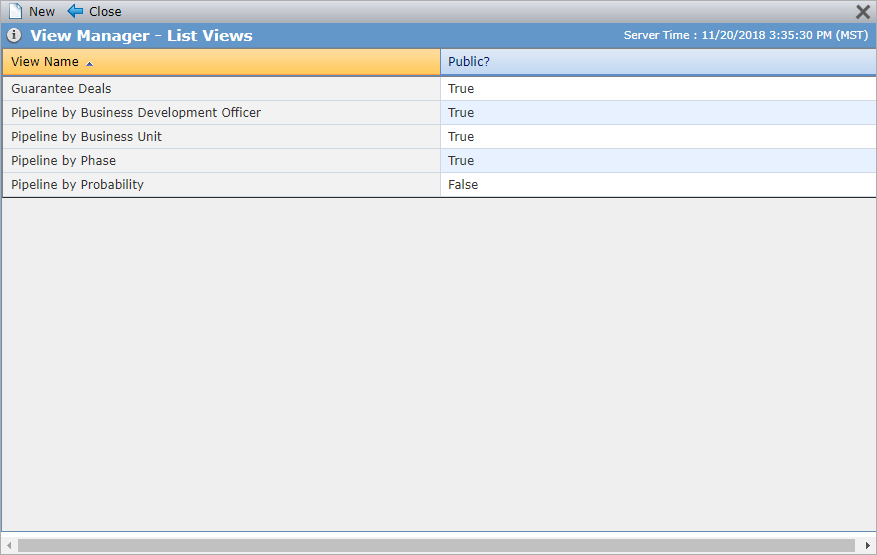Viewport: 877px width, 555px height.
Task: Click the New document page icon
Action: click(x=16, y=11)
